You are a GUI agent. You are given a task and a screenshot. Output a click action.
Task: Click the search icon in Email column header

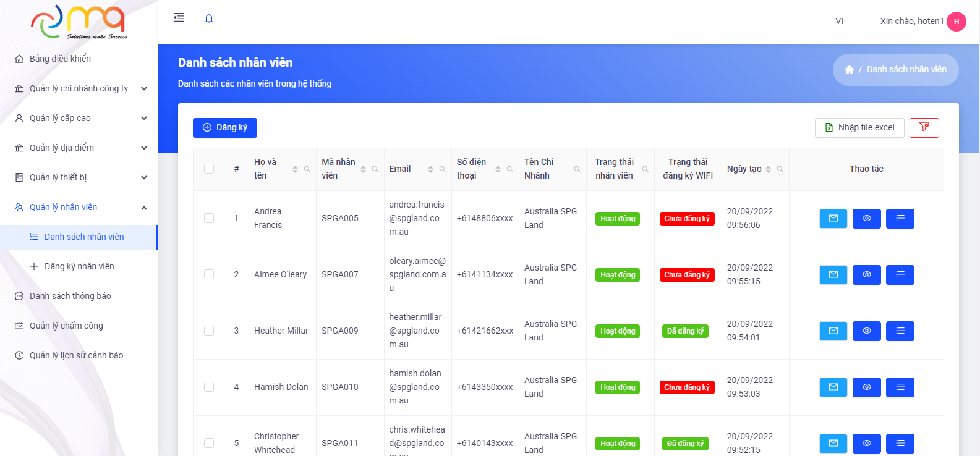point(443,169)
